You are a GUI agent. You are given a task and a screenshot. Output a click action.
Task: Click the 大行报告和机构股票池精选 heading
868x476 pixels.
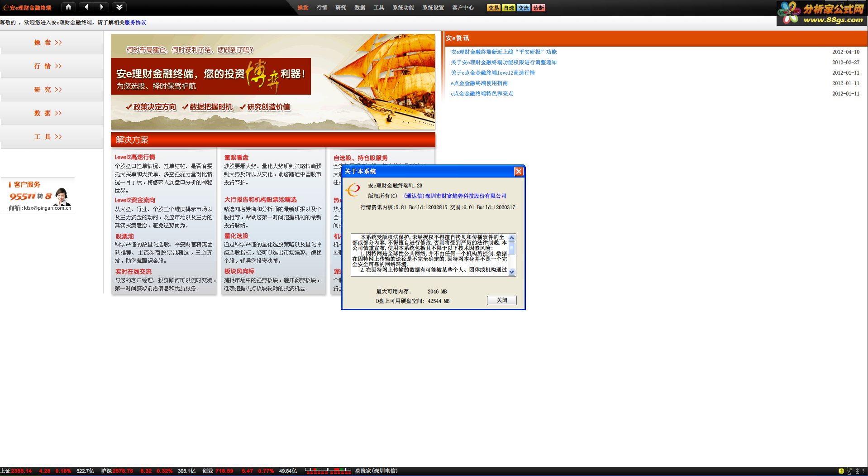[x=260, y=200]
